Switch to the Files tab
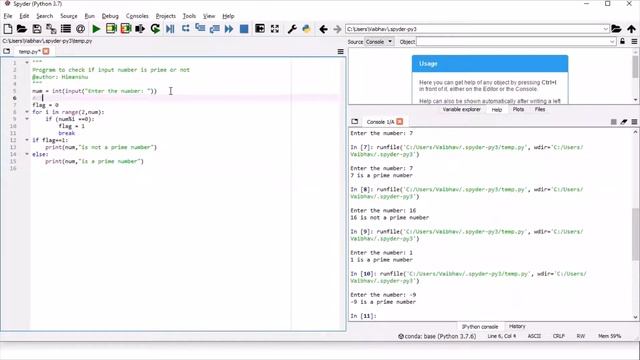This screenshot has width=640, height=360. click(x=540, y=109)
